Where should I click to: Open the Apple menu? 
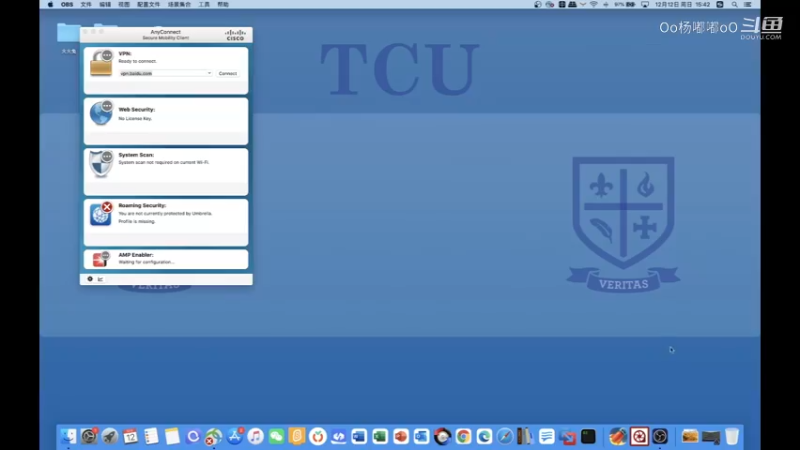[x=50, y=4]
